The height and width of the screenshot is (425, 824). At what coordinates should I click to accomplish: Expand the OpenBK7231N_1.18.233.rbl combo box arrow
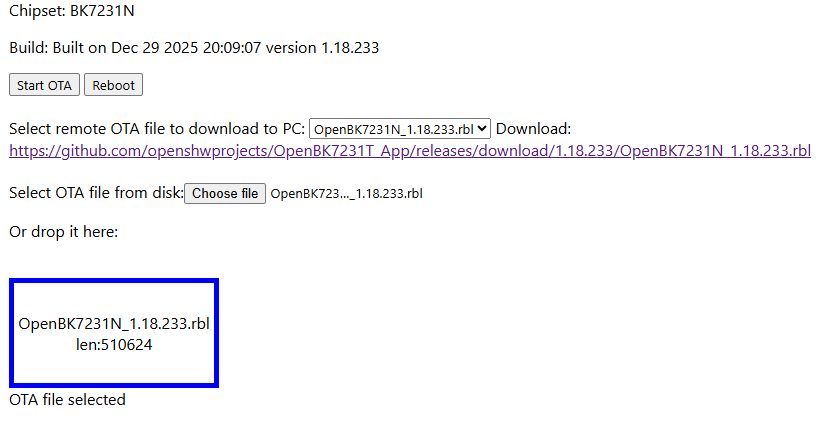[482, 129]
